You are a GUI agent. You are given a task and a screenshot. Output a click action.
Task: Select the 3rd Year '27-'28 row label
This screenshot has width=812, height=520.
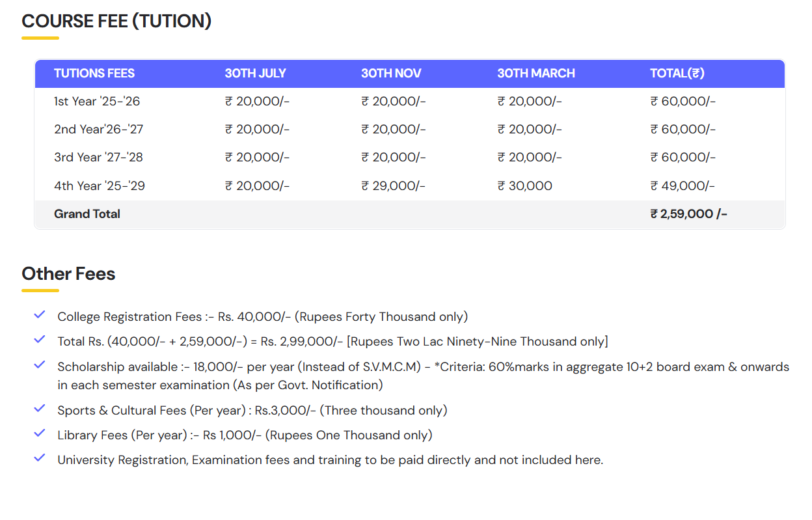(98, 157)
